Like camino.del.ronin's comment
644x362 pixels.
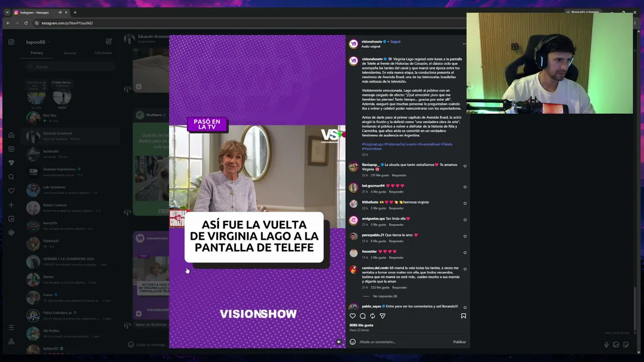[x=465, y=269]
